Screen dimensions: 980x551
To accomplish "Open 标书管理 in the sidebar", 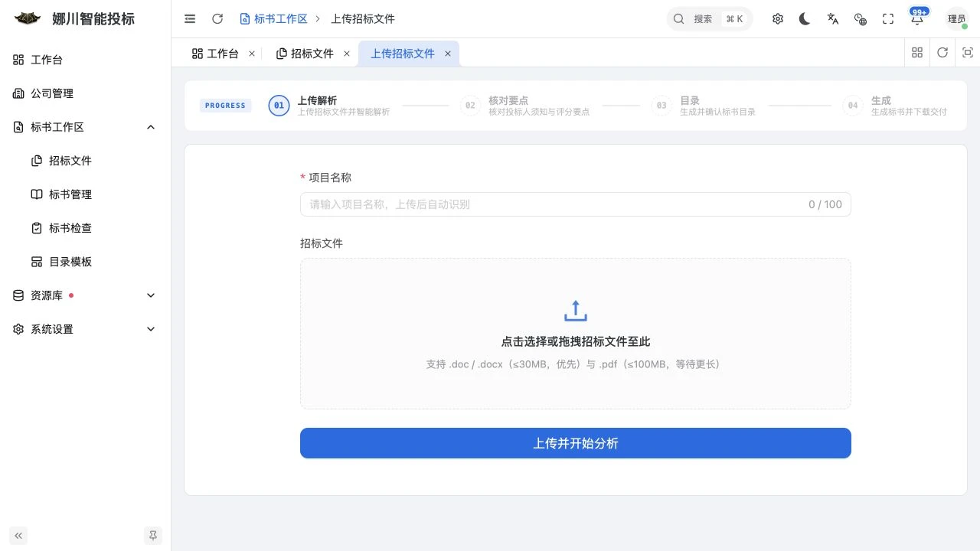I will point(86,194).
